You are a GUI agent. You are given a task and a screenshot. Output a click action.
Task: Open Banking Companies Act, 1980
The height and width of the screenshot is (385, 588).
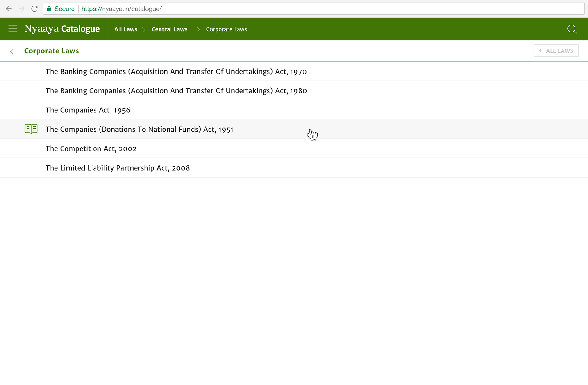pos(294,91)
